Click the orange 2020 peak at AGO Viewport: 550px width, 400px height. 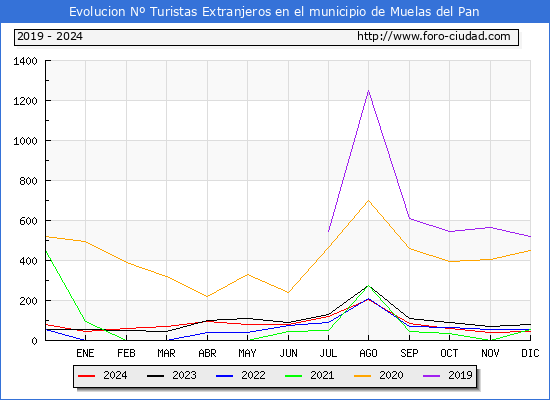tap(368, 201)
